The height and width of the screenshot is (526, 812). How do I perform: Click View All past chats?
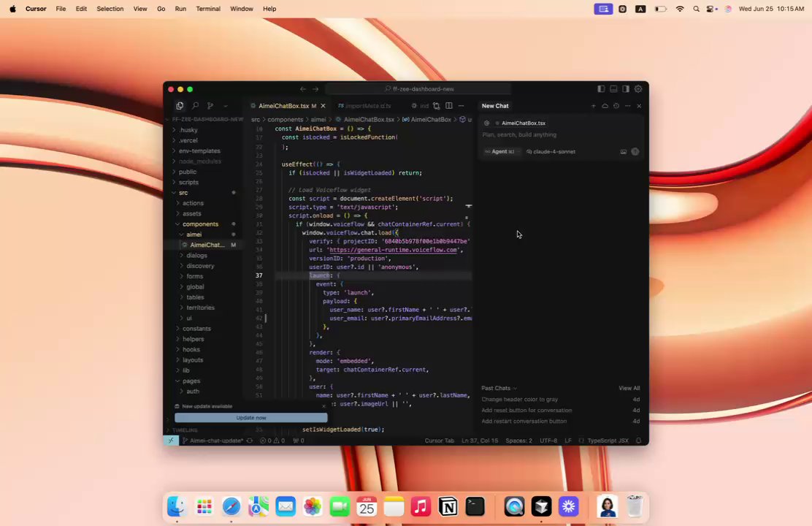tap(629, 388)
